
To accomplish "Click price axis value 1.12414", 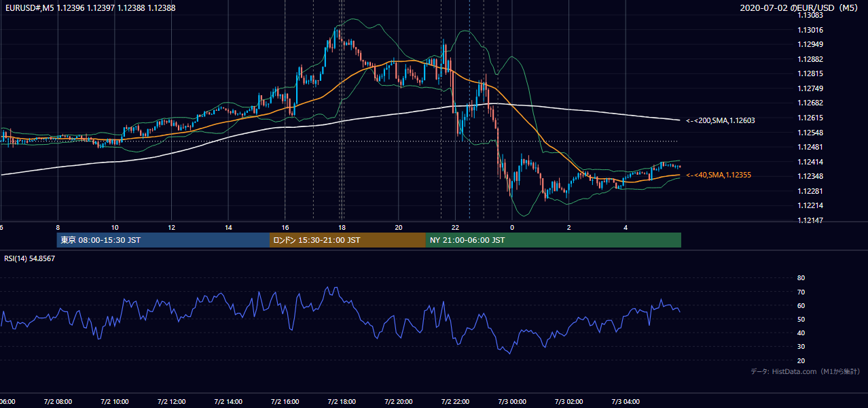I will tap(810, 162).
